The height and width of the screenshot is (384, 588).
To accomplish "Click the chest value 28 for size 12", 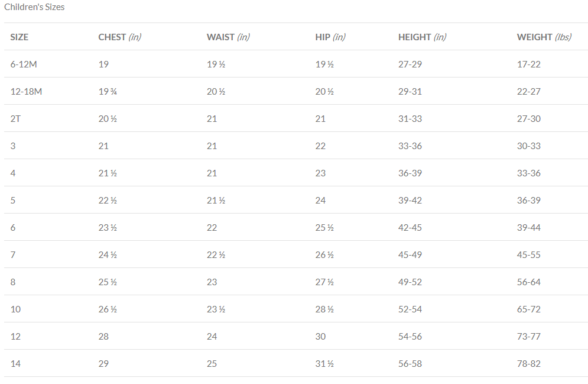I will point(103,336).
